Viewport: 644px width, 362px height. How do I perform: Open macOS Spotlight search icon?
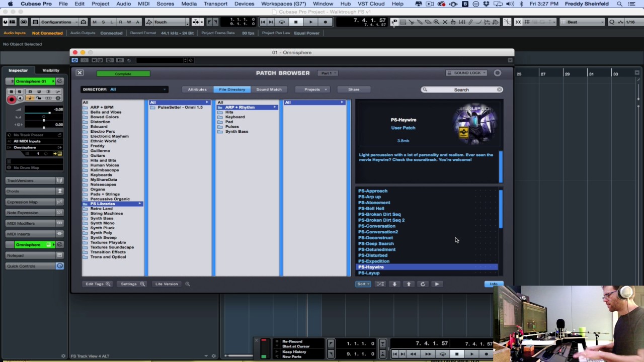(619, 4)
